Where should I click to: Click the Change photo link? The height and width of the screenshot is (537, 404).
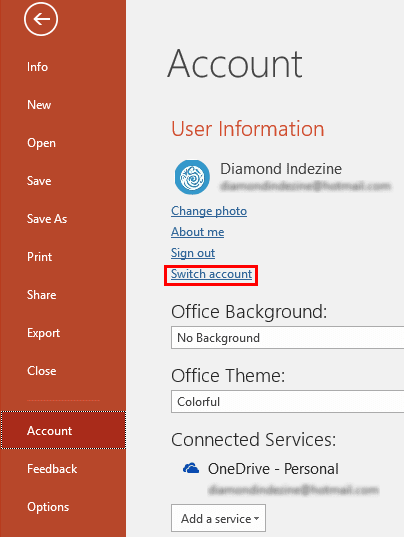click(209, 211)
